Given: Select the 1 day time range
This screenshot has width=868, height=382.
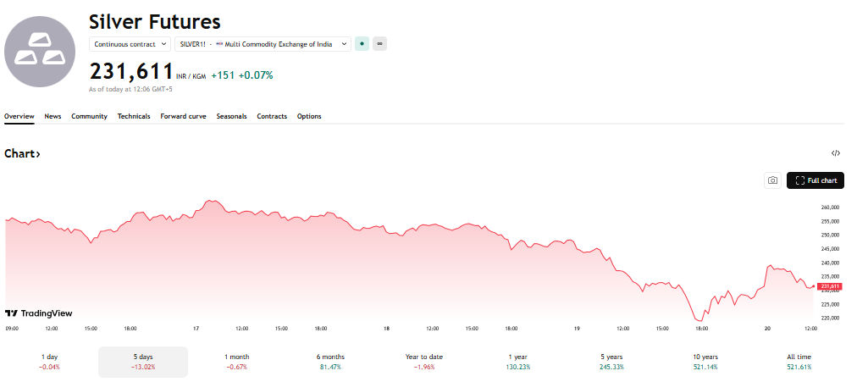Looking at the screenshot, I should [50, 362].
